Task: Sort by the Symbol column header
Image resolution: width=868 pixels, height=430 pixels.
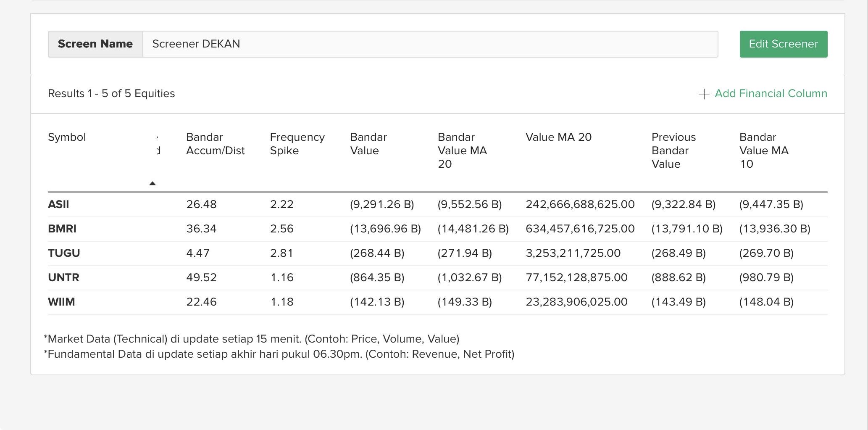Action: point(67,137)
